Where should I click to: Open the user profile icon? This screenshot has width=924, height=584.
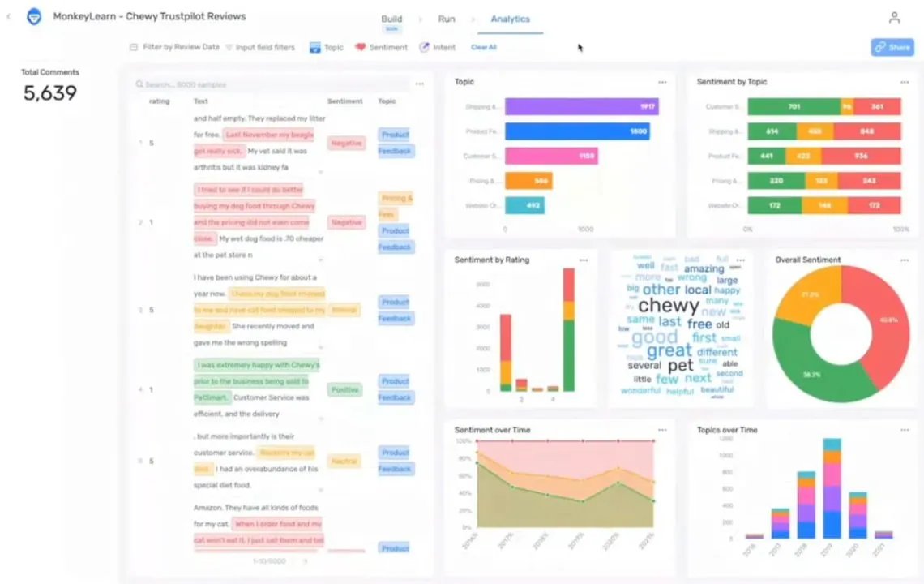tap(894, 18)
